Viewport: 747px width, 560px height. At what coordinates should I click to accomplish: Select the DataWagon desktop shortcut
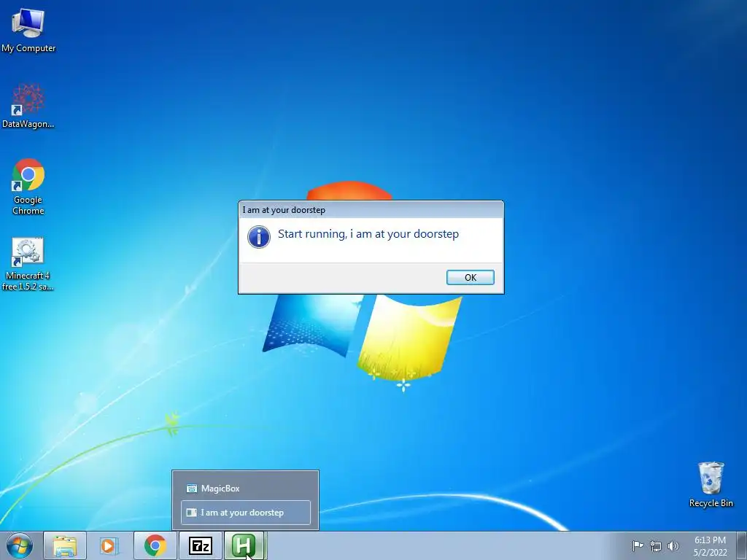point(28,106)
